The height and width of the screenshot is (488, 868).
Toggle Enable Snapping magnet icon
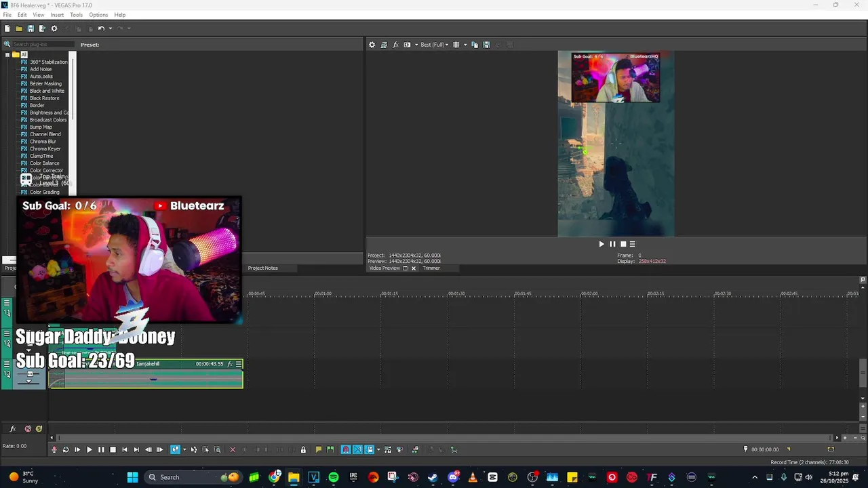pos(346,449)
